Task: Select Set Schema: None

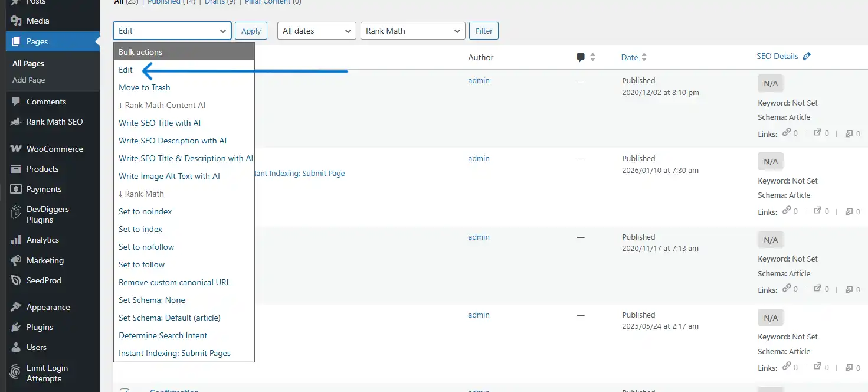Action: 184,300
